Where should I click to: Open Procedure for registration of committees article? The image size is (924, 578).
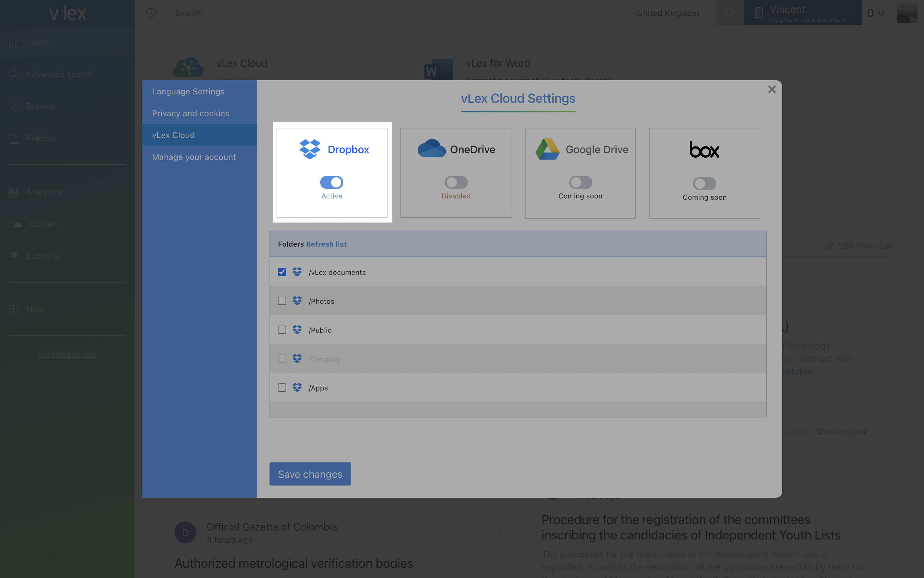(x=691, y=527)
